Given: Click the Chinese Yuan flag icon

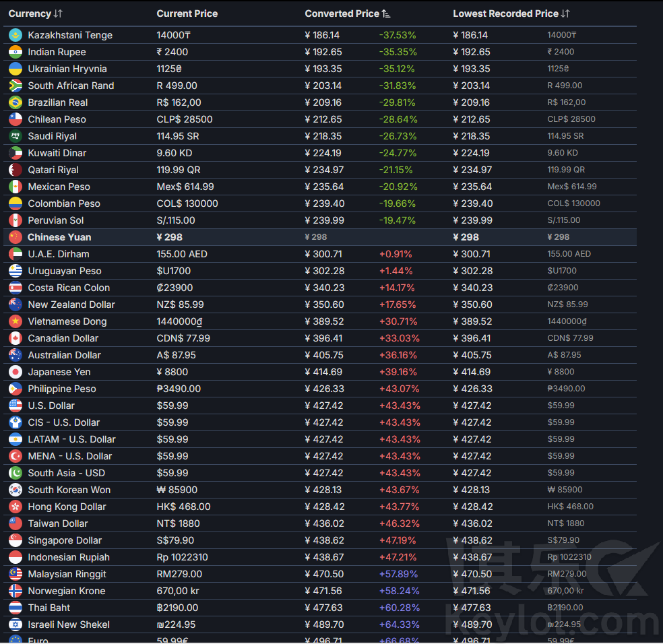Looking at the screenshot, I should coord(15,237).
